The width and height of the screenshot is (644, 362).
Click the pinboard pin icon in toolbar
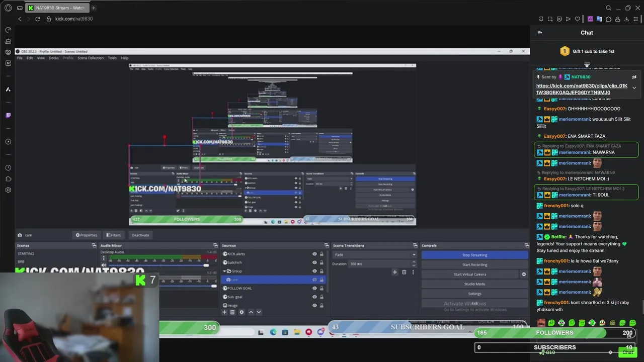tap(541, 19)
